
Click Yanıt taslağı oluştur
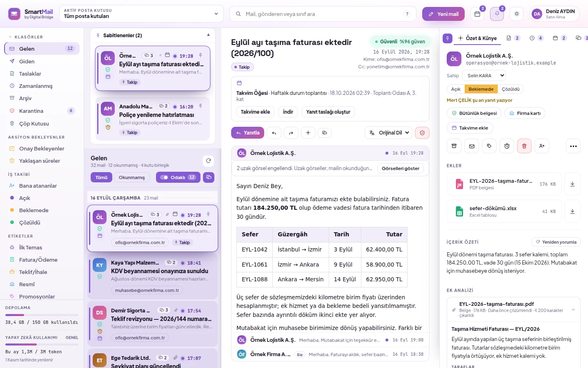coord(328,112)
